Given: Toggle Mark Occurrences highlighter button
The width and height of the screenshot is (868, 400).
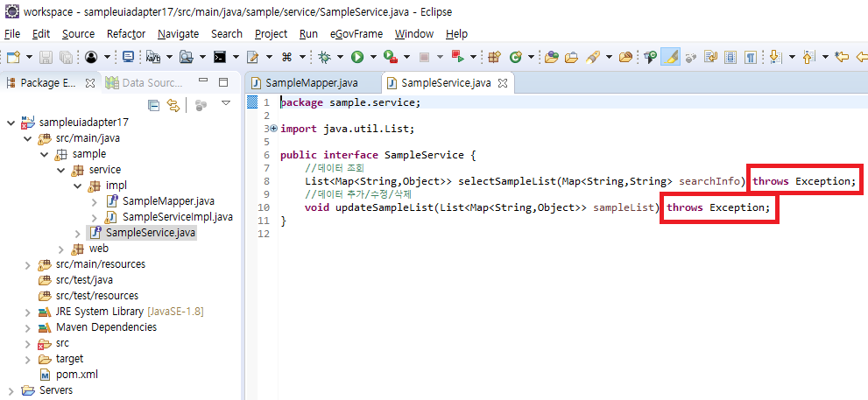Looking at the screenshot, I should point(669,57).
